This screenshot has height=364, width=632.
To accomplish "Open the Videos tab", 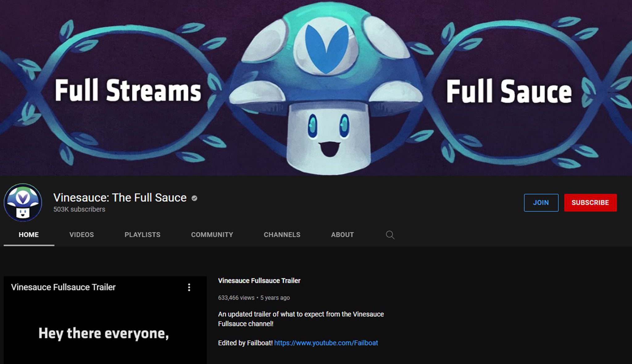I will click(81, 235).
